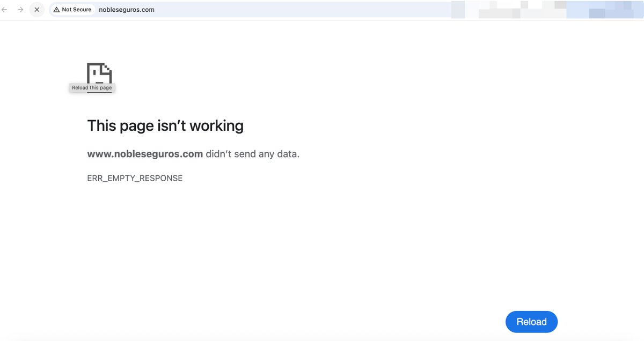Open the Not Secure site info chip
The width and height of the screenshot is (644, 341).
(x=72, y=10)
